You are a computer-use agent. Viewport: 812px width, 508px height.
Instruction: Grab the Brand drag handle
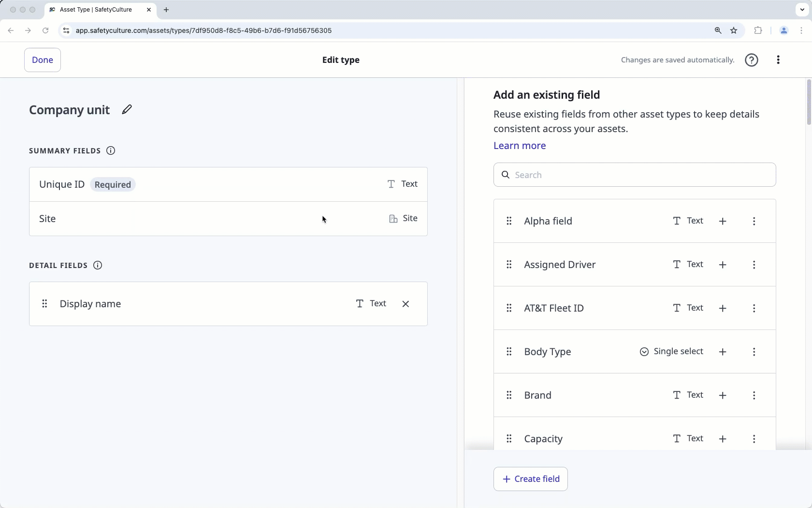pos(509,395)
